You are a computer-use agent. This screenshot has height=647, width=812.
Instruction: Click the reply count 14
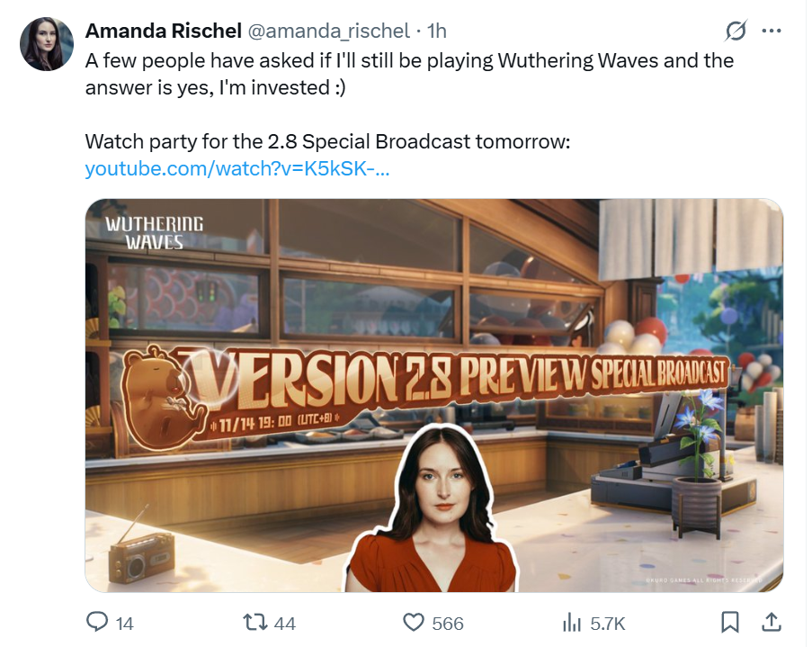pos(125,623)
